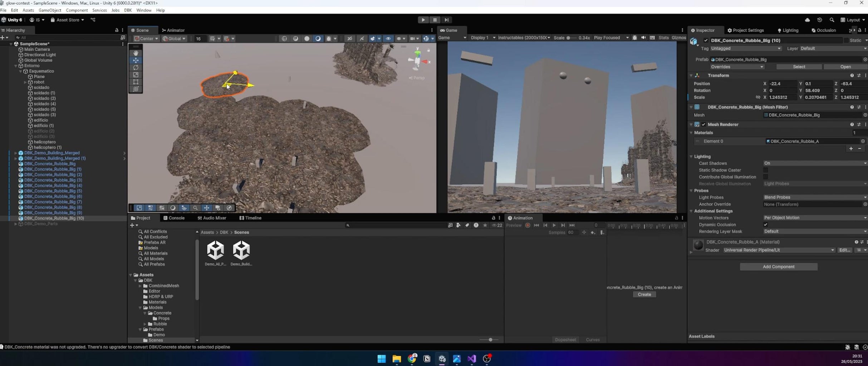This screenshot has width=868, height=366.
Task: Open the Layout dropdown
Action: point(853,20)
